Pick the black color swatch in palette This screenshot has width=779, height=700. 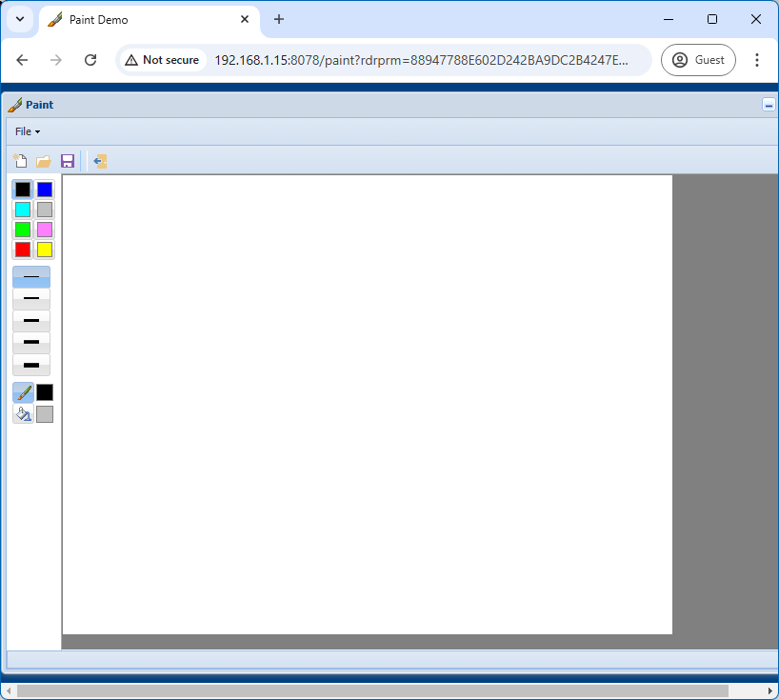(22, 190)
